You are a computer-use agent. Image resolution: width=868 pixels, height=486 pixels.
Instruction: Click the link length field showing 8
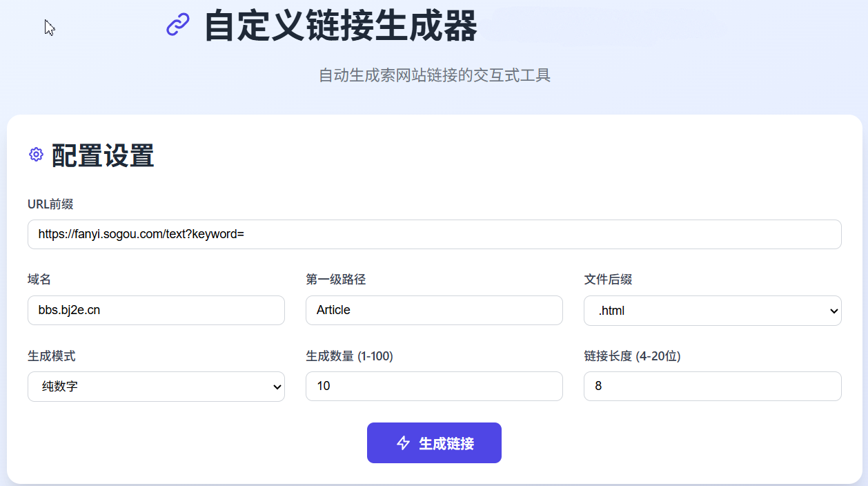pos(712,386)
